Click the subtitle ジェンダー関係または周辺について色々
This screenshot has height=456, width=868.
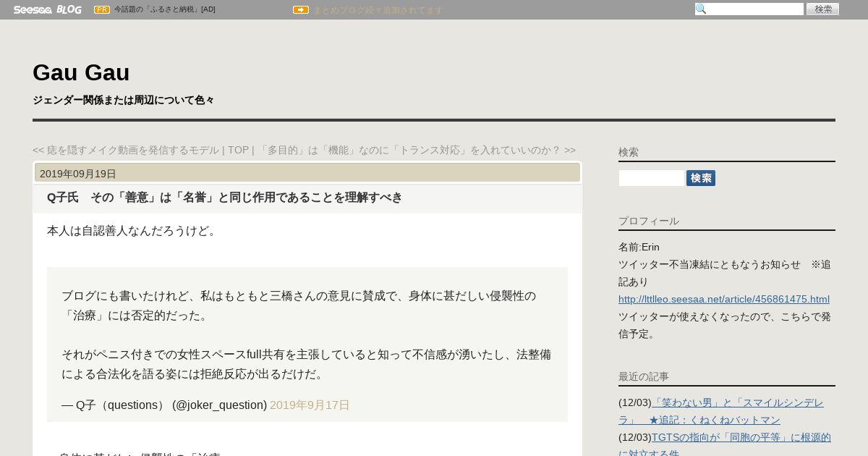(x=124, y=100)
